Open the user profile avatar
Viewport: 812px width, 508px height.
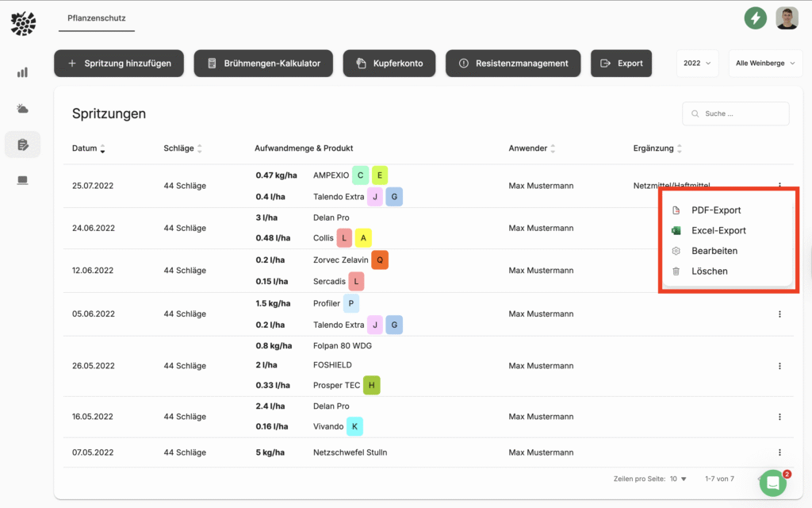pyautogui.click(x=787, y=17)
